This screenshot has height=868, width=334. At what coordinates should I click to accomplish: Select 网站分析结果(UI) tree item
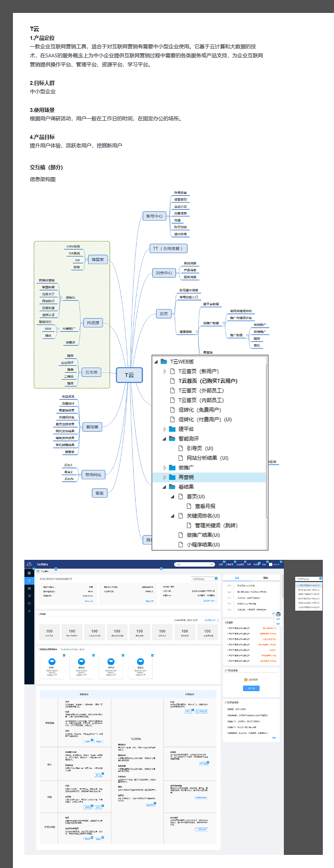pyautogui.click(x=207, y=458)
